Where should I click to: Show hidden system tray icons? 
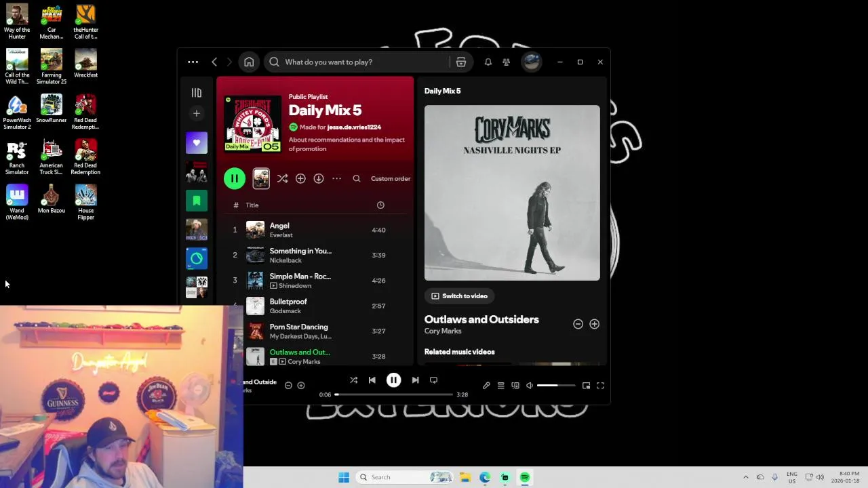point(746,477)
